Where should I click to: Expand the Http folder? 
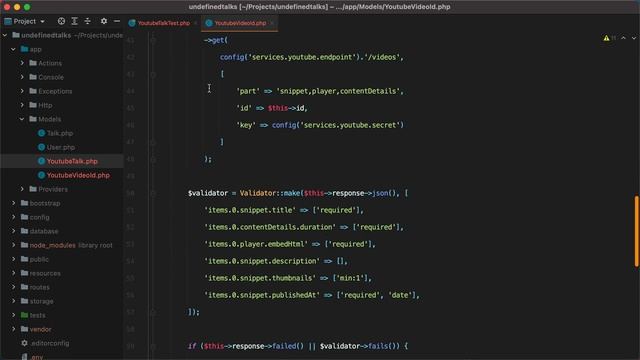point(22,105)
